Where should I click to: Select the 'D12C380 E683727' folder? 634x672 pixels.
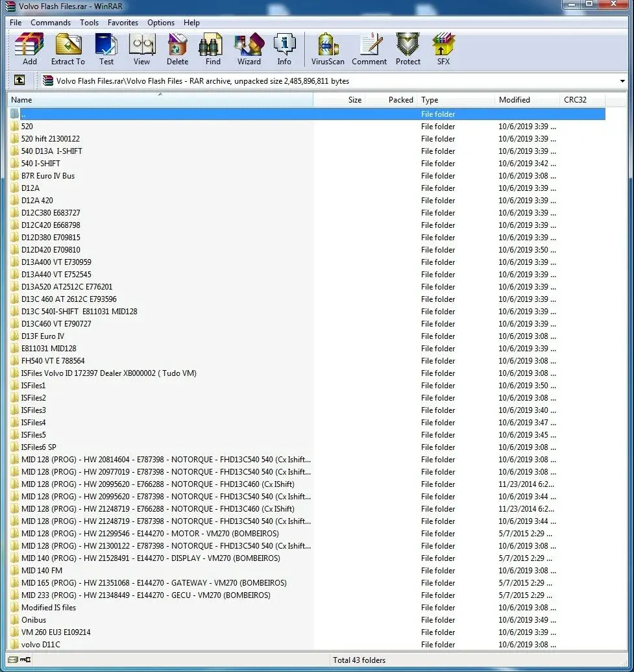click(307, 212)
